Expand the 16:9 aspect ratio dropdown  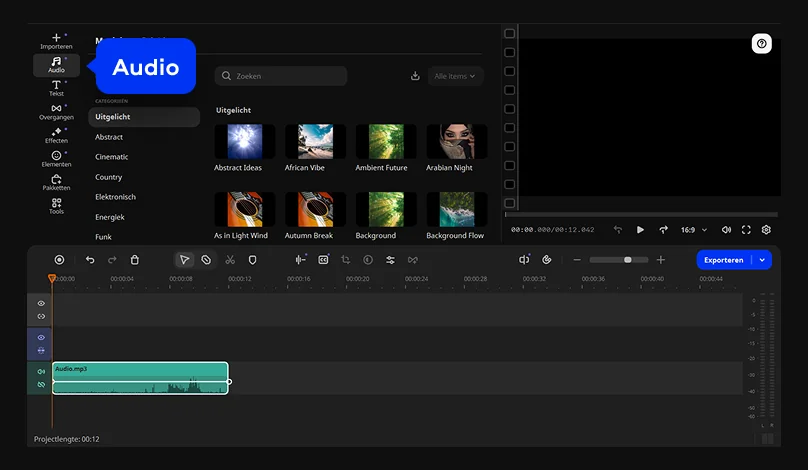(694, 230)
